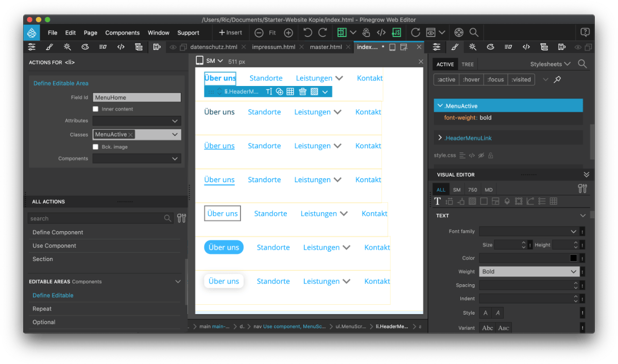
Task: Open the File menu
Action: (x=53, y=32)
